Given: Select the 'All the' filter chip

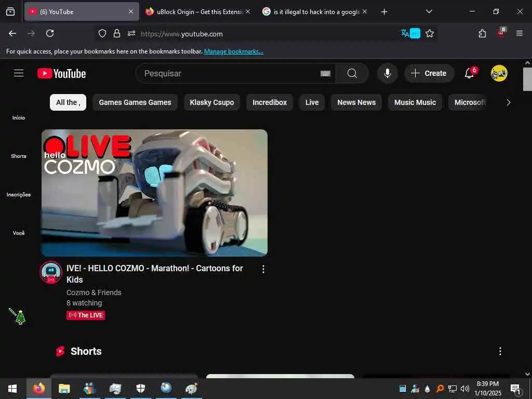Looking at the screenshot, I should pyautogui.click(x=68, y=102).
